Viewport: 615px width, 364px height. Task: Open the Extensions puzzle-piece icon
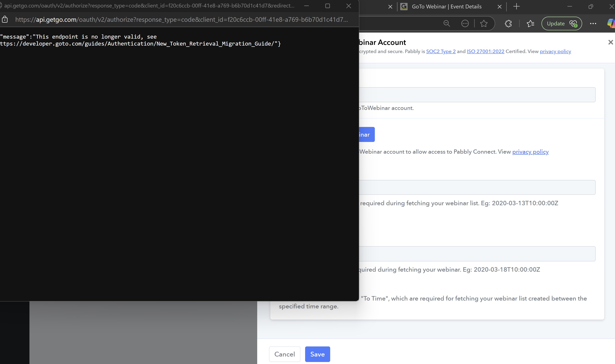click(508, 24)
